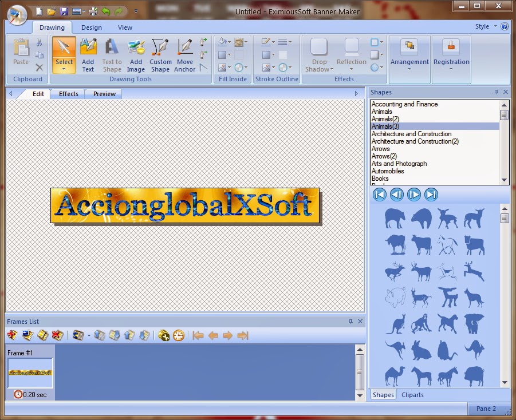Pin the Shapes panel with the pushpin
This screenshot has width=516, height=420.
tap(496, 92)
